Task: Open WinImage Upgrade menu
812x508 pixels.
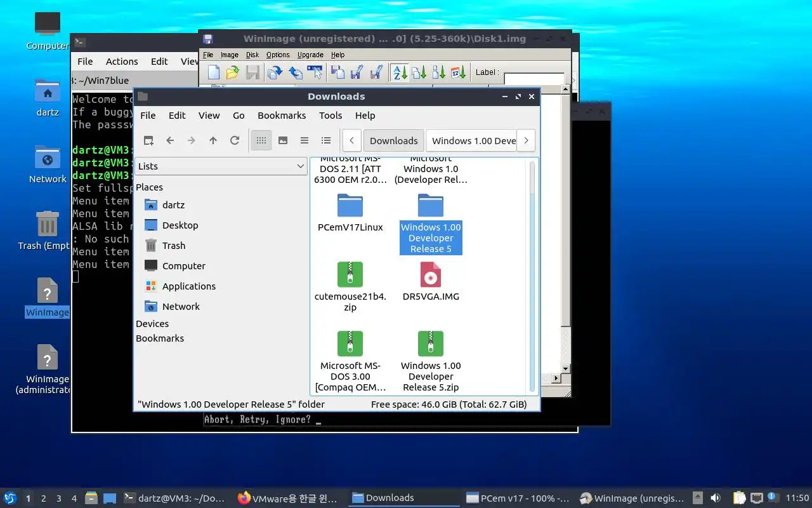Action: click(310, 55)
